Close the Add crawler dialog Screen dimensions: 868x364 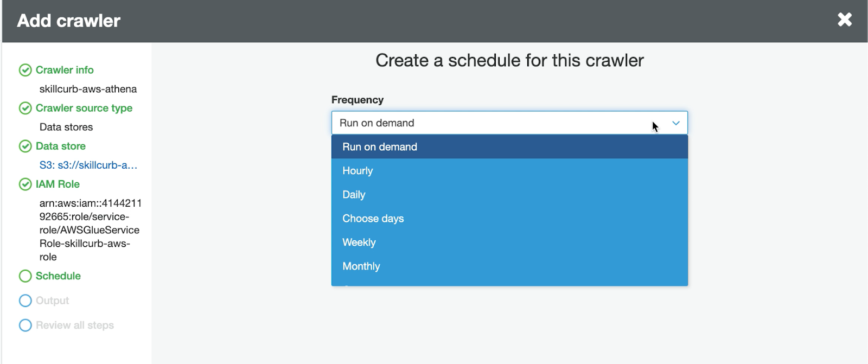pos(845,20)
